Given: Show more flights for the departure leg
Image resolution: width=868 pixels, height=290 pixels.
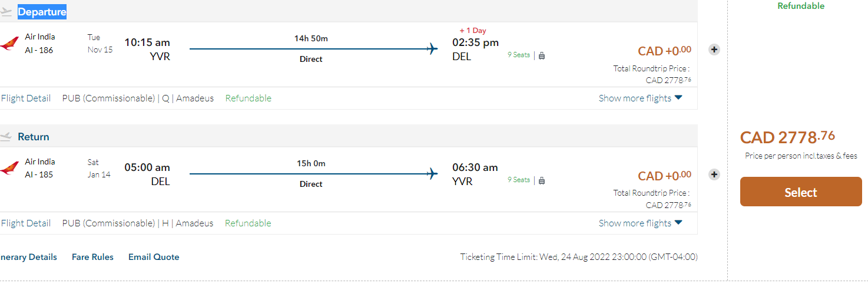Looking at the screenshot, I should pyautogui.click(x=640, y=98).
